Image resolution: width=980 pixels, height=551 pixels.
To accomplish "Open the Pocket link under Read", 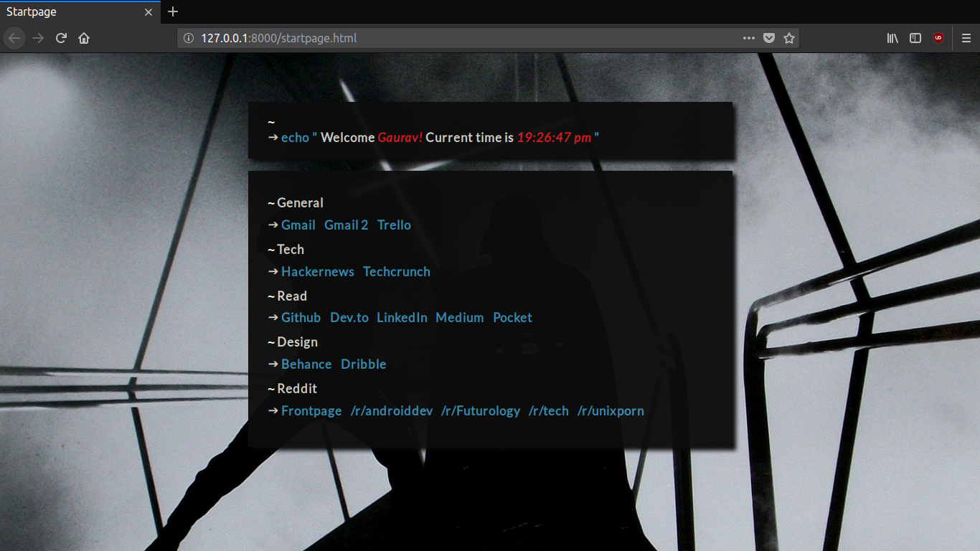I will click(512, 317).
